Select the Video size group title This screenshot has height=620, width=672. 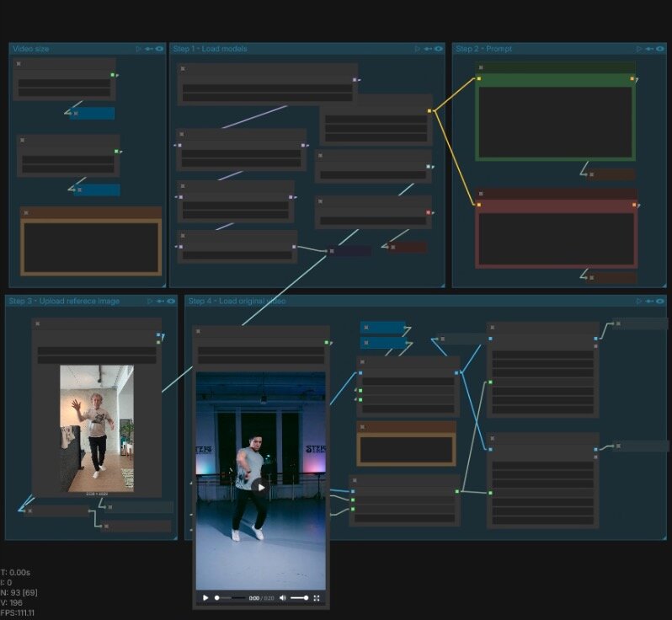coord(31,49)
